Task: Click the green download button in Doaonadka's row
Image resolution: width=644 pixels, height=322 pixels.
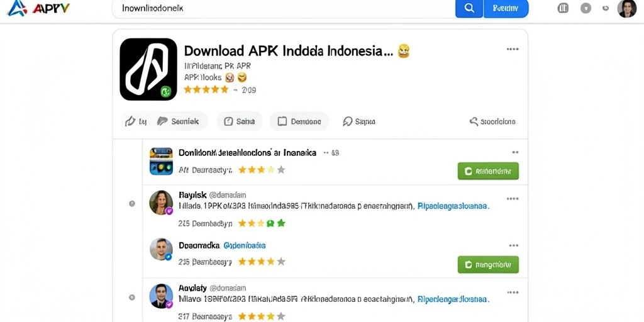Action: click(x=488, y=265)
